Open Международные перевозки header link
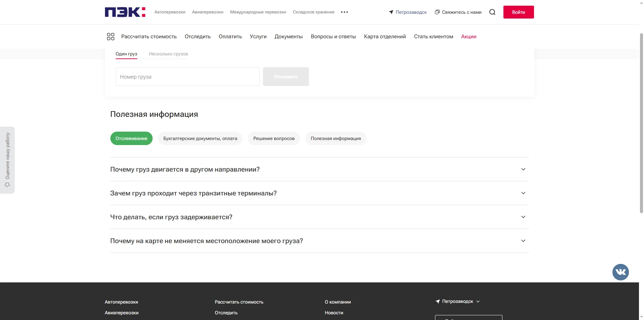The height and width of the screenshot is (320, 644). [x=258, y=12]
